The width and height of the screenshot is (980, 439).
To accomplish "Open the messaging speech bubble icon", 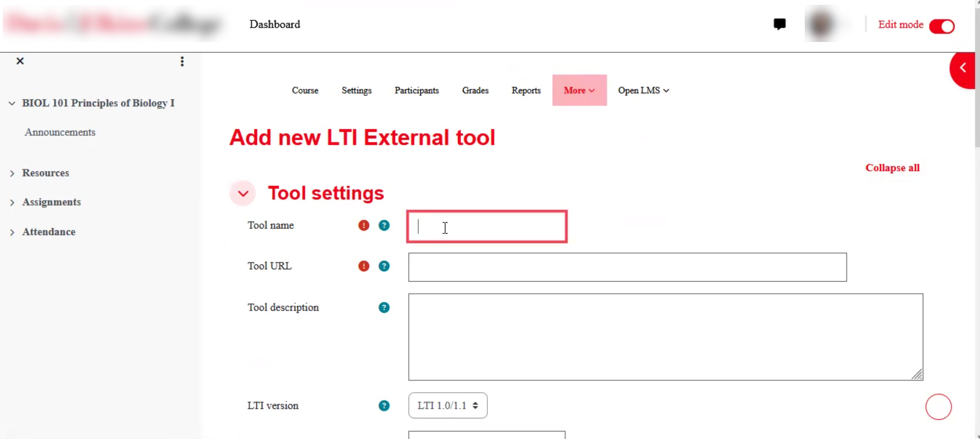I will (780, 24).
